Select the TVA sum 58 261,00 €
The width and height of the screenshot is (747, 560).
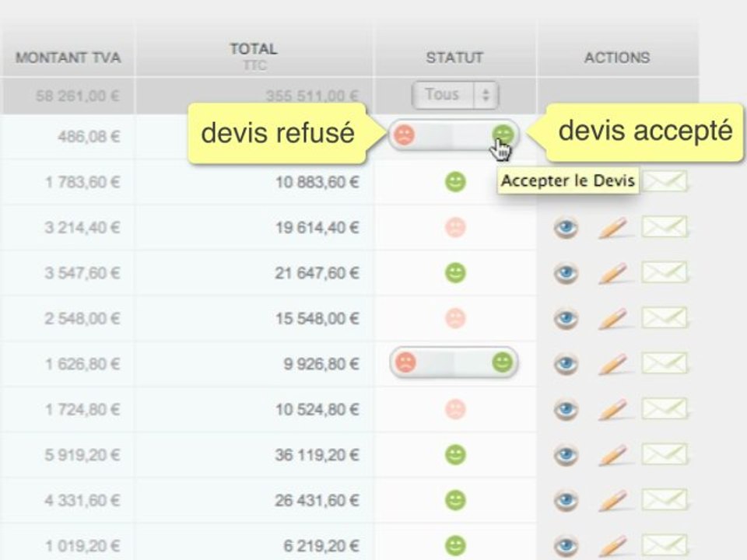78,96
